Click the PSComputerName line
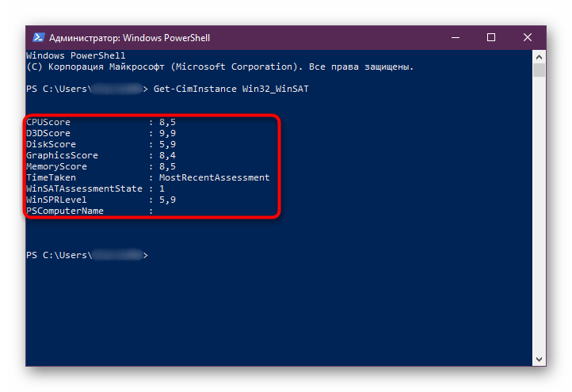572x392 pixels. [90, 211]
